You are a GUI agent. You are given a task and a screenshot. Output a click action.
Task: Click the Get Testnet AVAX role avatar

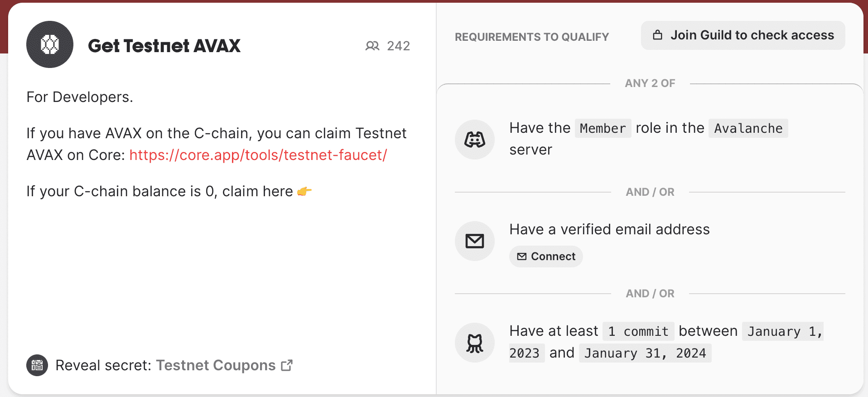pyautogui.click(x=50, y=44)
